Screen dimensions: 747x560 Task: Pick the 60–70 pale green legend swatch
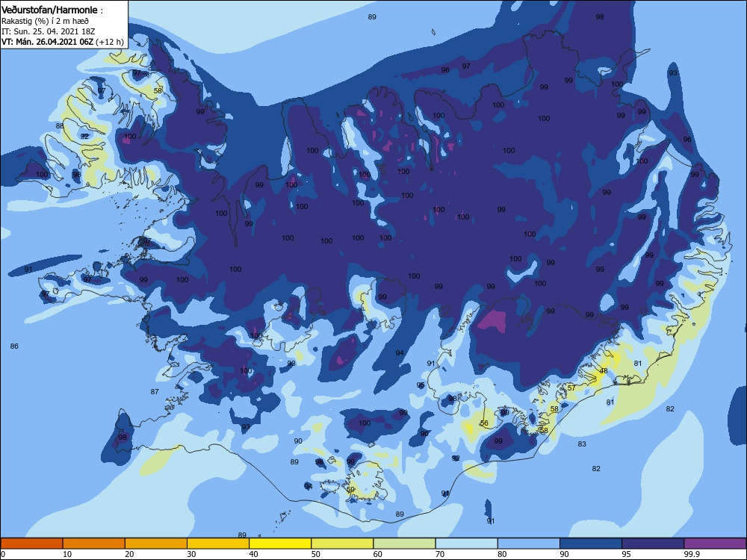404,544
